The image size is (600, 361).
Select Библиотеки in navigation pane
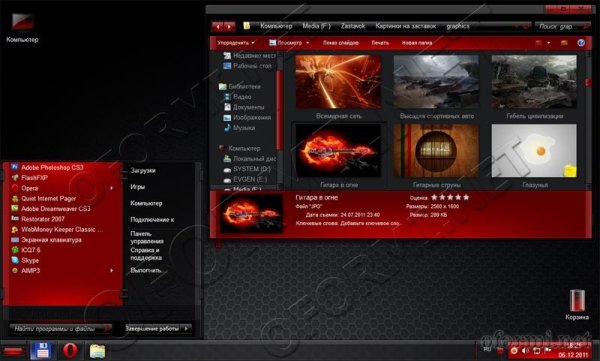[240, 87]
